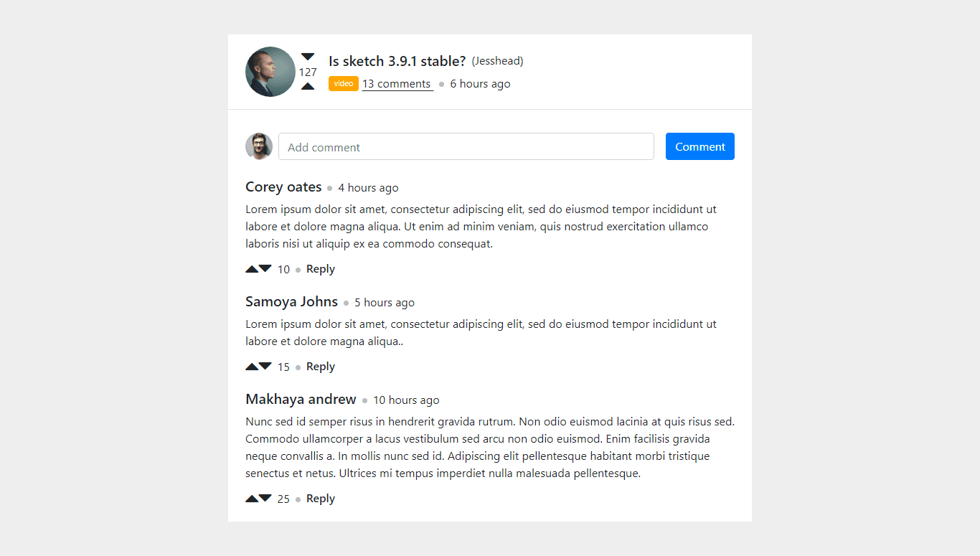Screen dimensions: 980x556
Task: Upvote Makhaya andrew's comment
Action: 250,498
